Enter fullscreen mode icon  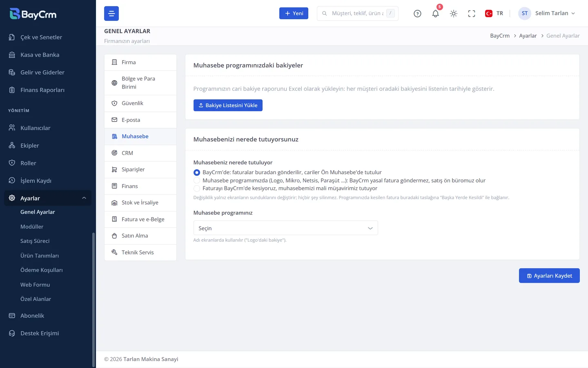coord(472,13)
